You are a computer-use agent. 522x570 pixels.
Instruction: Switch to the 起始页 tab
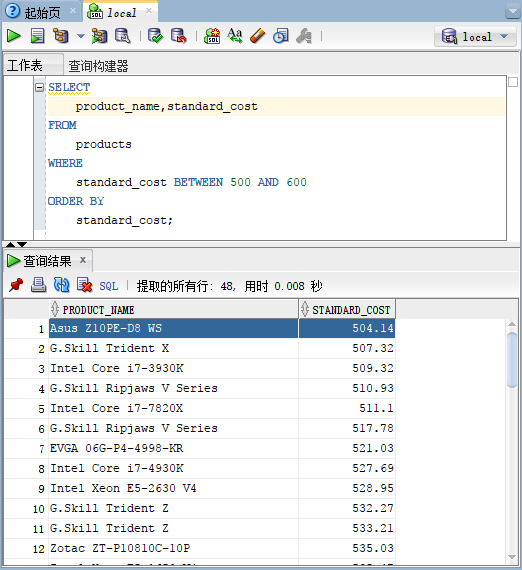pyautogui.click(x=42, y=13)
